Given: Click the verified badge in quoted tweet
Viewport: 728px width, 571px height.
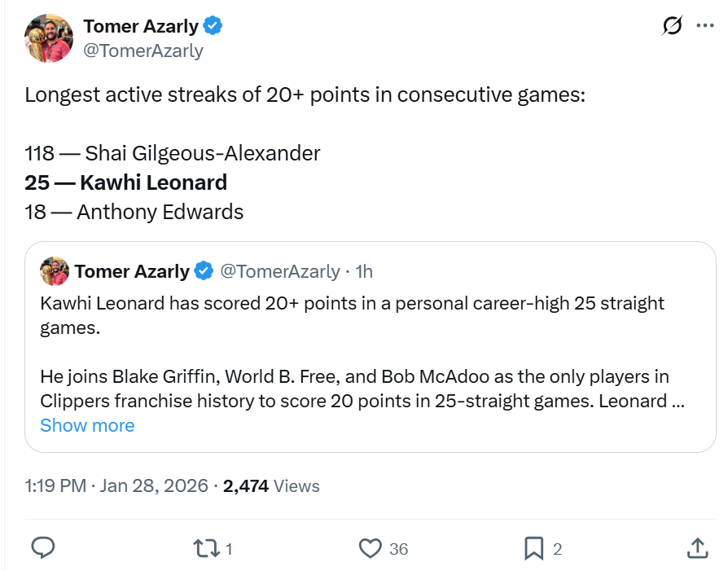Looking at the screenshot, I should (x=204, y=271).
